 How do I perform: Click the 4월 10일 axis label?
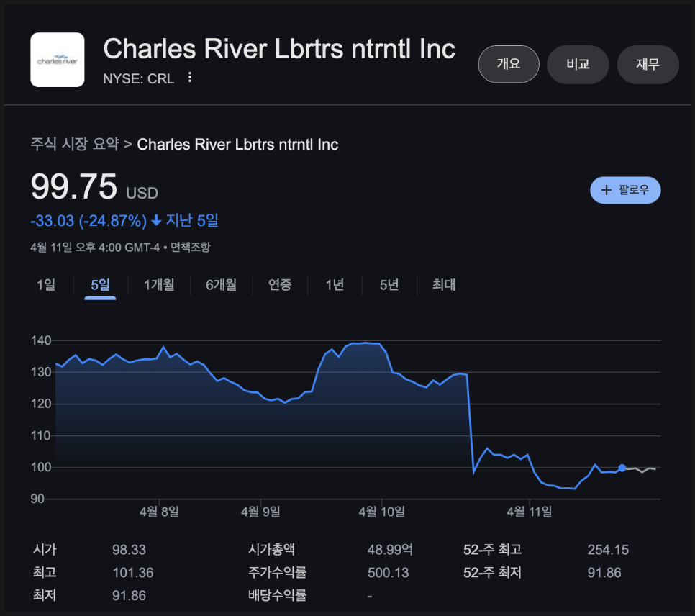coord(381,512)
